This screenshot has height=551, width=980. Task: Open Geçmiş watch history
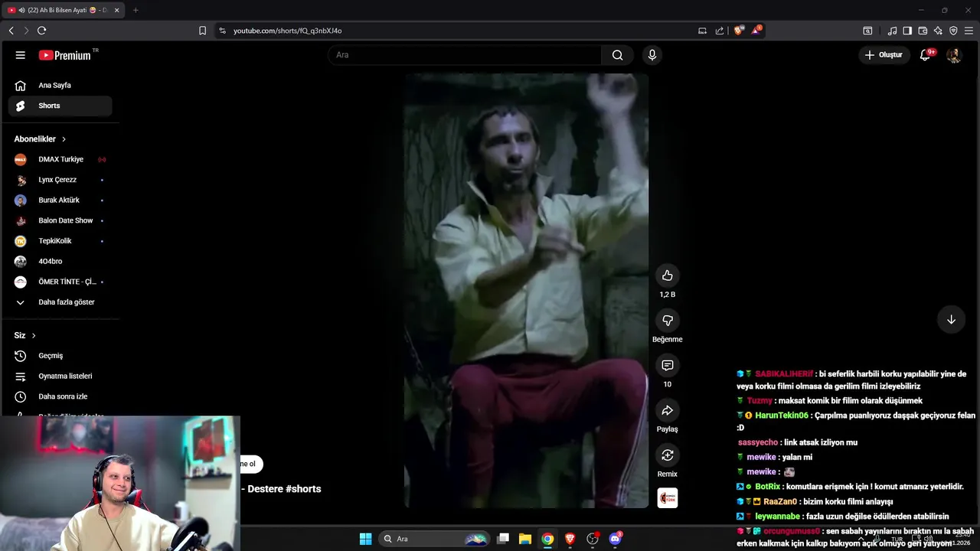(60, 356)
